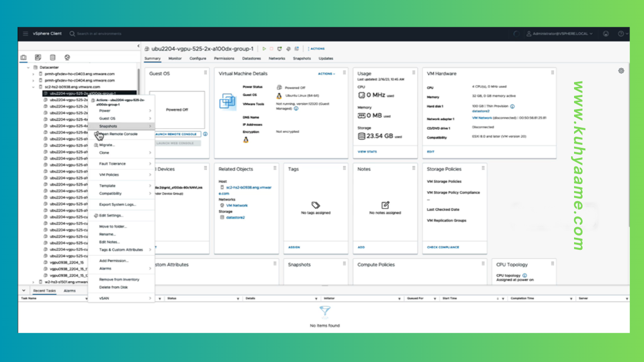Open the Administrator@VSPHERE.LOCAL user dropdown

tap(559, 34)
